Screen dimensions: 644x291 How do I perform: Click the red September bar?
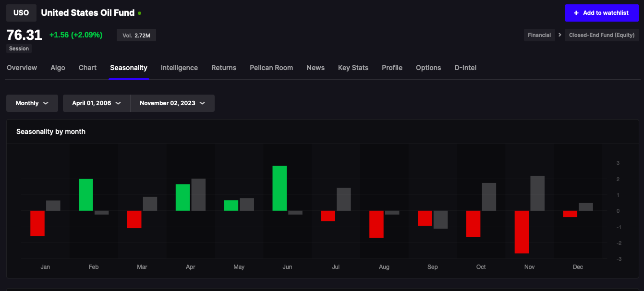(x=425, y=218)
